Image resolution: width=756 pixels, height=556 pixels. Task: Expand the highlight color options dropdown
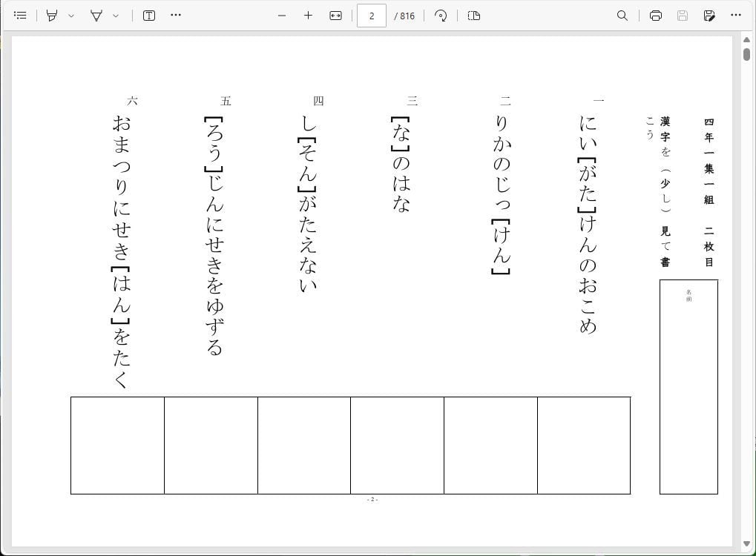(x=71, y=16)
